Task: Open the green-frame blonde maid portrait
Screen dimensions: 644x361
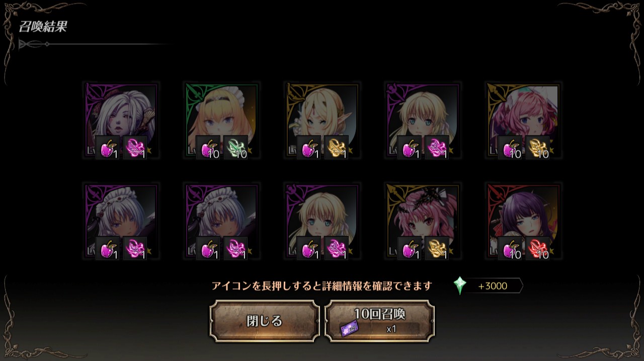Action: 222,121
